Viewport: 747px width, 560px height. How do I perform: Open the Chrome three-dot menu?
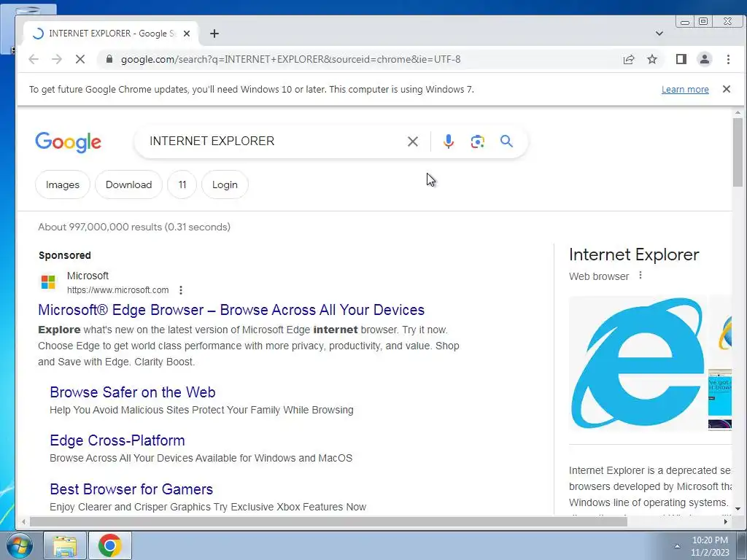click(x=728, y=59)
